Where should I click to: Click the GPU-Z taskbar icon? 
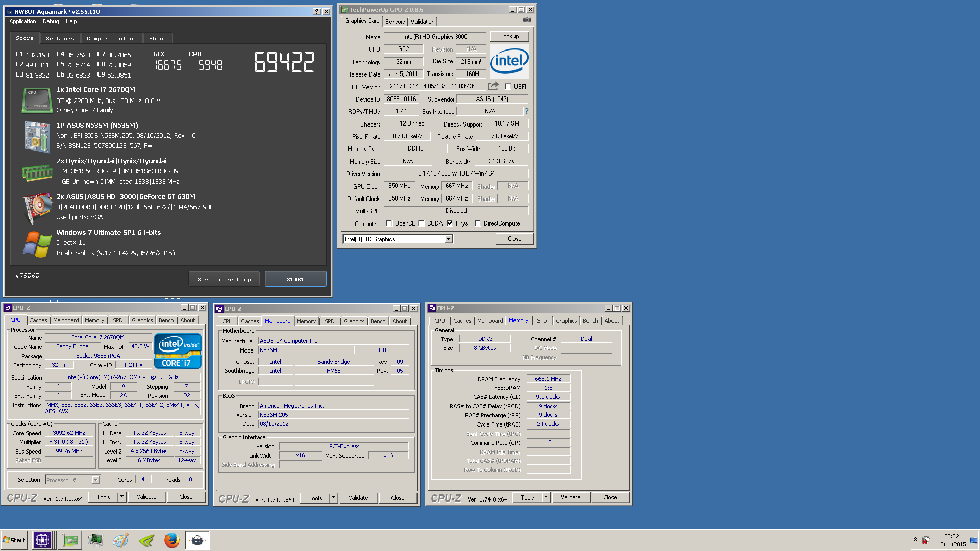coord(70,540)
